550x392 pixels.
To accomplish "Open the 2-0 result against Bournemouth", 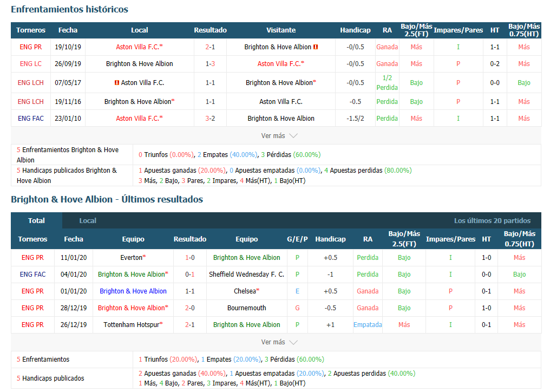I will (x=190, y=308).
